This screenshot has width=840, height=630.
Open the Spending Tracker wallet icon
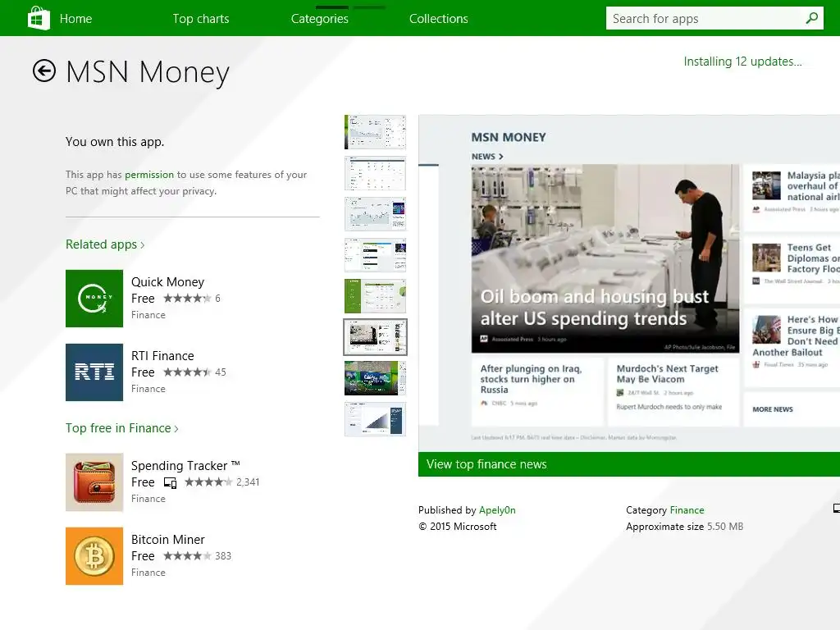coord(94,482)
